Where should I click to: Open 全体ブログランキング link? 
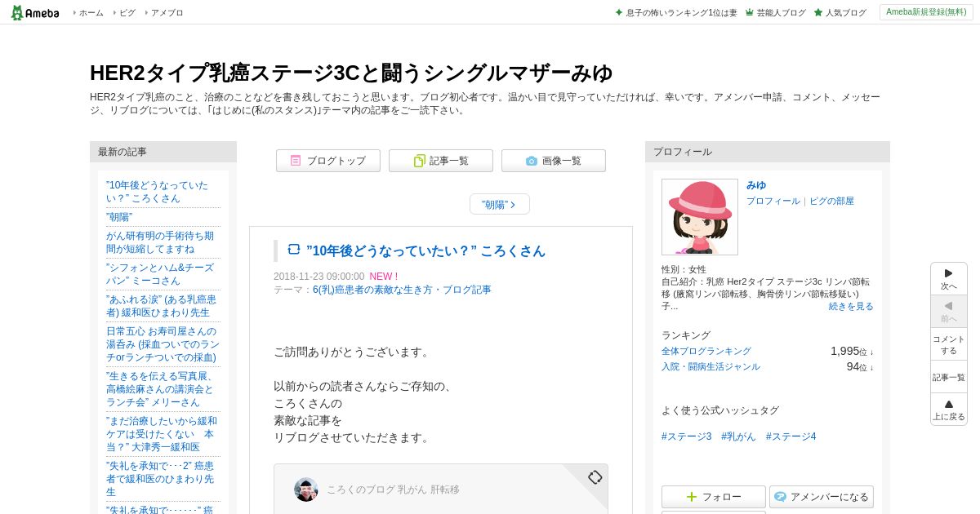click(x=706, y=351)
